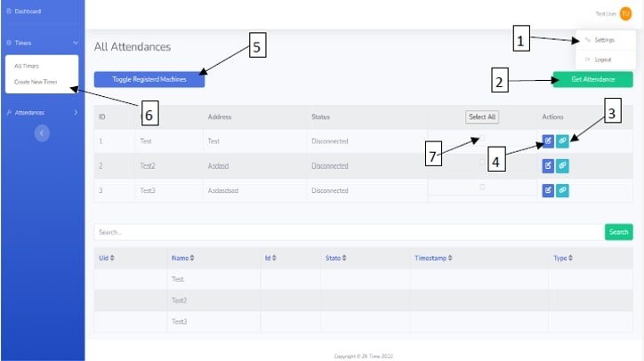Click the Get Attendance button

[x=592, y=79]
